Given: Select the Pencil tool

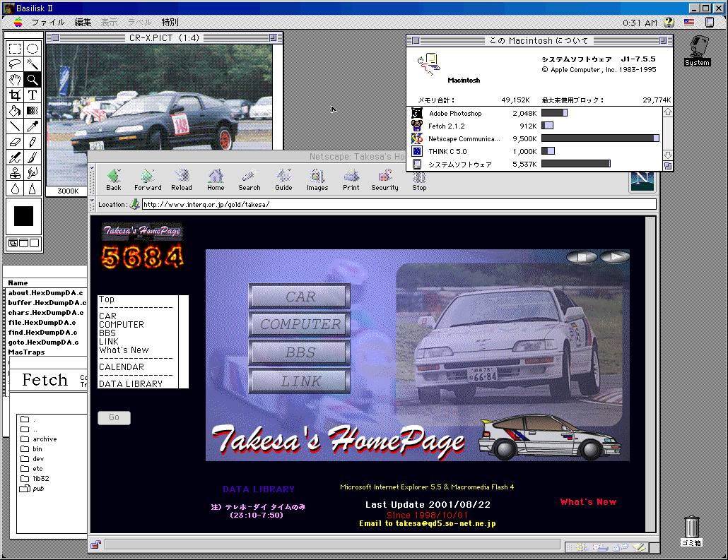Looking at the screenshot, I should pos(33,142).
